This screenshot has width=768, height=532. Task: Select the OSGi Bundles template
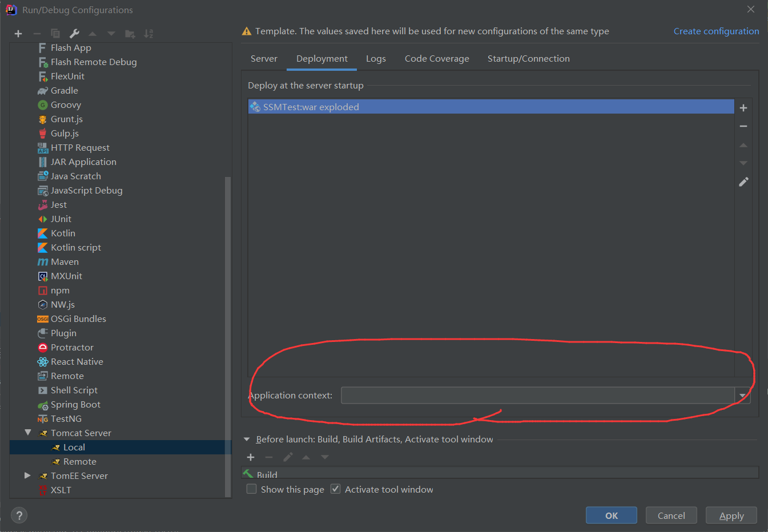click(x=78, y=319)
